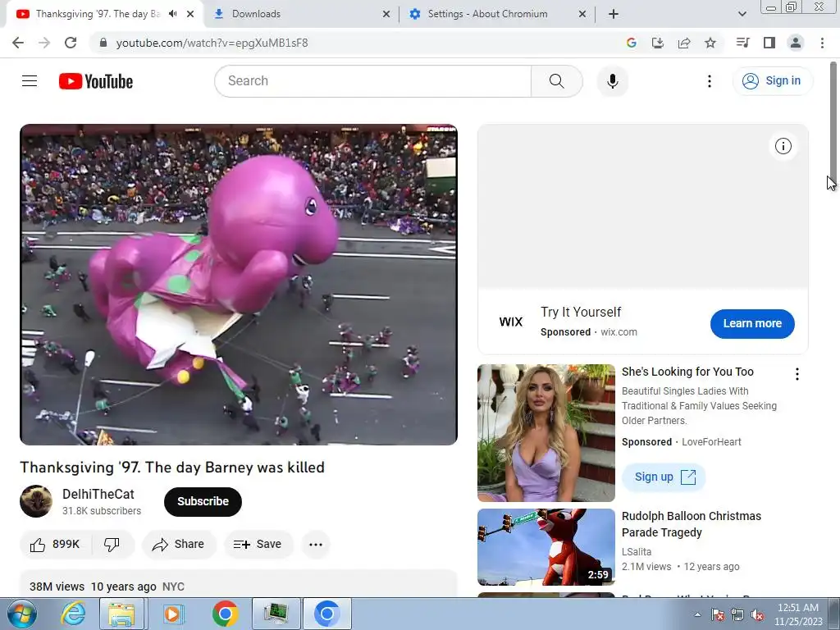This screenshot has height=630, width=840.
Task: Share this page from address bar
Action: (684, 43)
